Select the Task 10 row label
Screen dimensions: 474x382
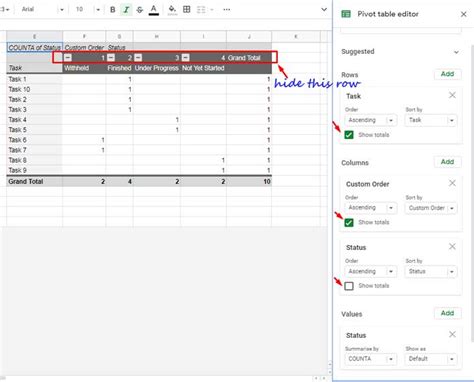pyautogui.click(x=34, y=89)
